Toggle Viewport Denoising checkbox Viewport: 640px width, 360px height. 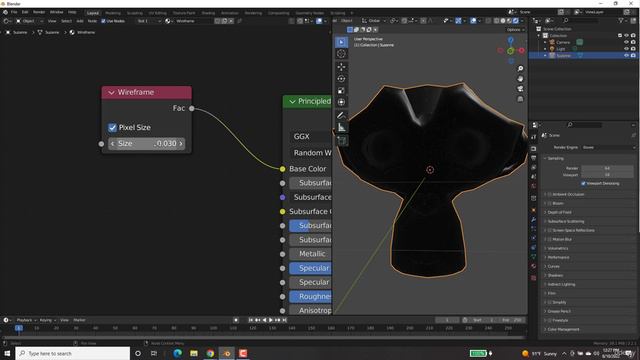point(583,183)
